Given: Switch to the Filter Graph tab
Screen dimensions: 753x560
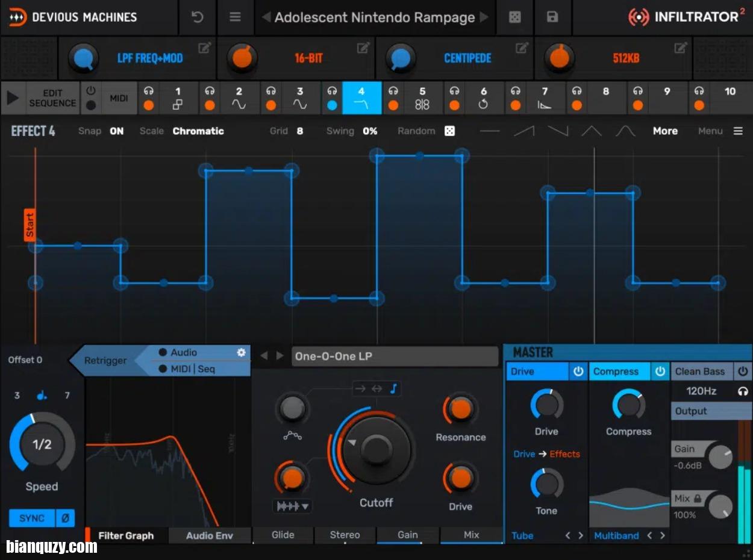Looking at the screenshot, I should (126, 535).
